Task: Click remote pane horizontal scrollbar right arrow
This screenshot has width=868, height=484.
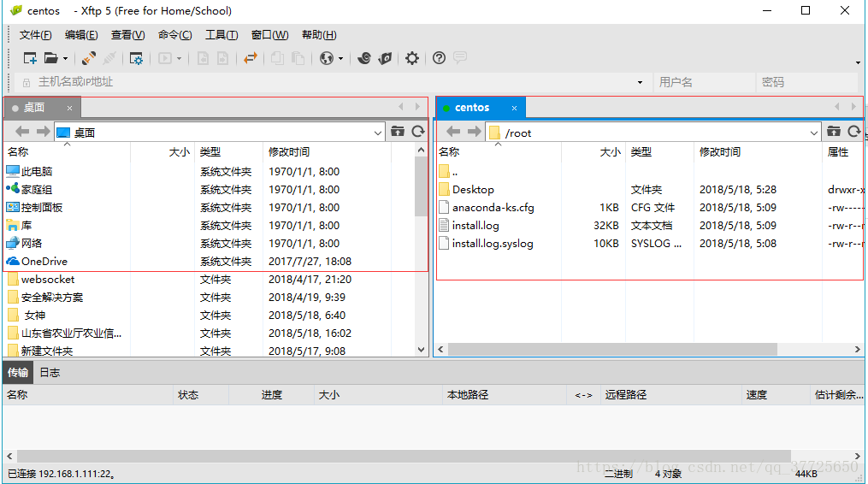Action: (x=857, y=350)
